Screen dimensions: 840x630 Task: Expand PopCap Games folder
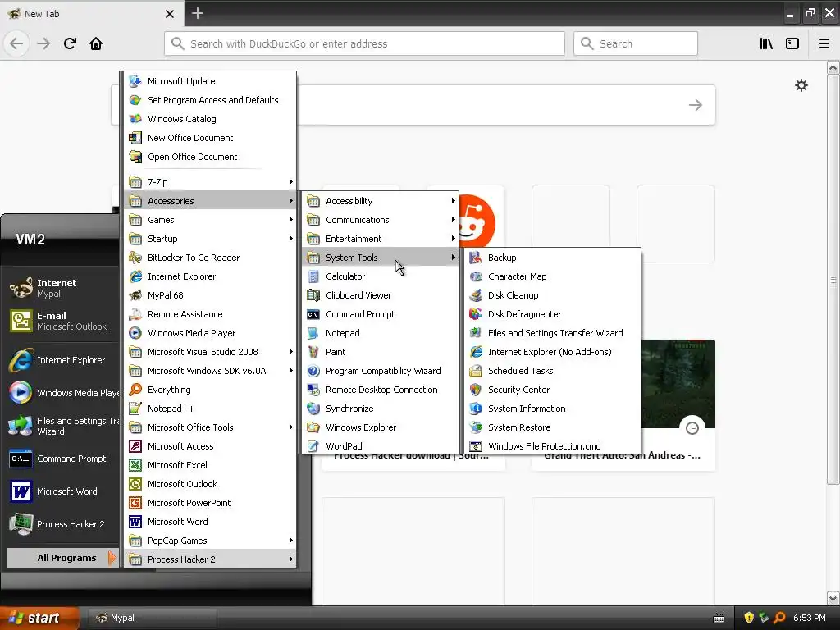tap(210, 541)
